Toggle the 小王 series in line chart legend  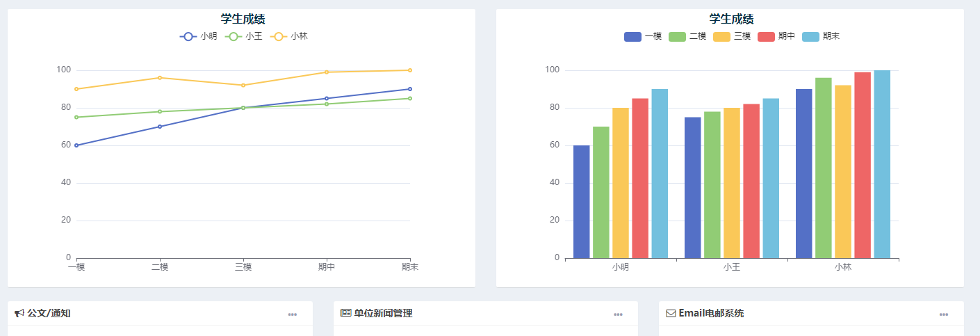pyautogui.click(x=243, y=36)
